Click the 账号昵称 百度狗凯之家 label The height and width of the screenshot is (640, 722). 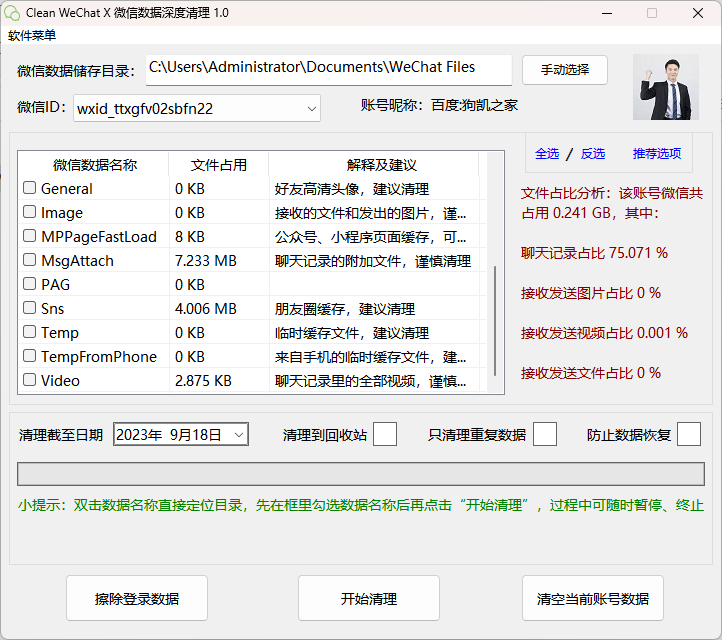coord(439,105)
